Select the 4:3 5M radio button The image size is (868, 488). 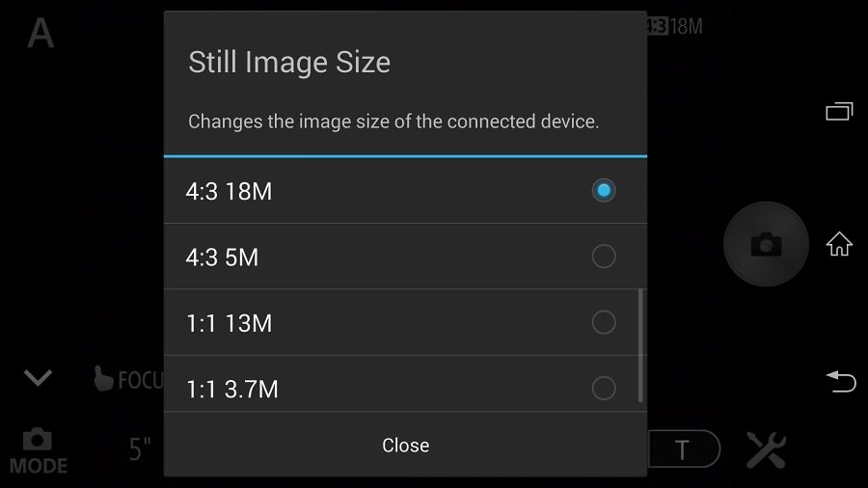[x=604, y=257]
